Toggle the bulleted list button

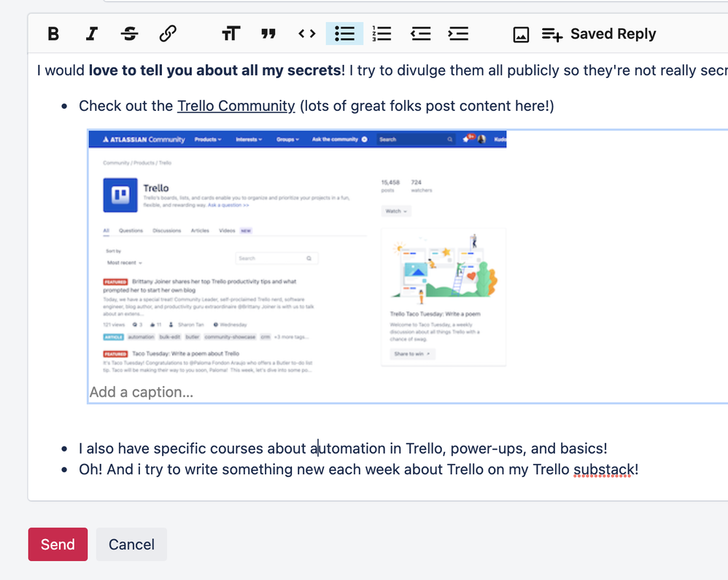[x=344, y=34]
